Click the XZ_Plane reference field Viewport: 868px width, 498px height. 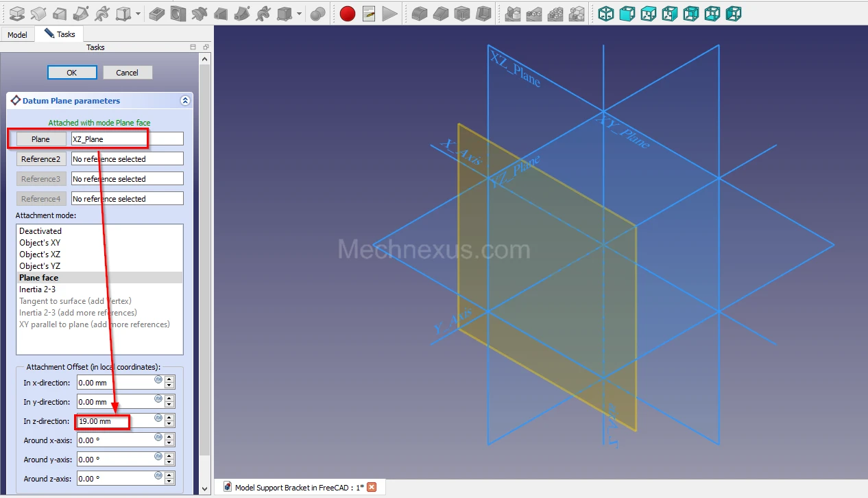(x=128, y=139)
